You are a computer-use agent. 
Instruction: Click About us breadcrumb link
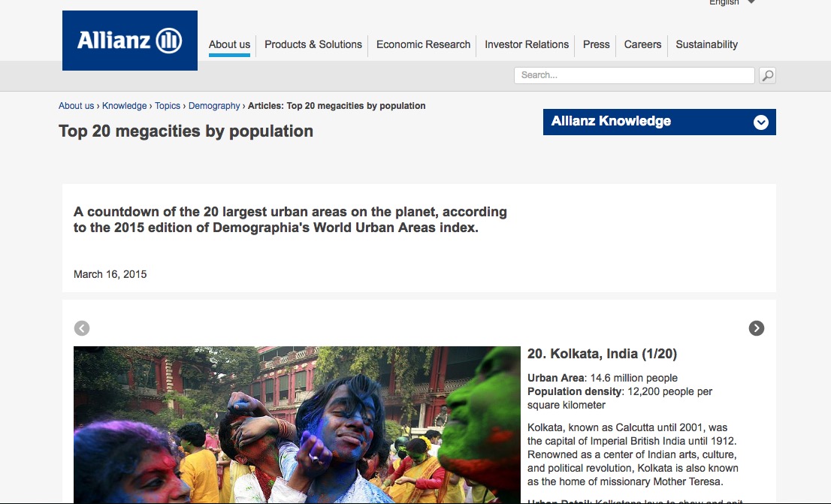pos(77,105)
